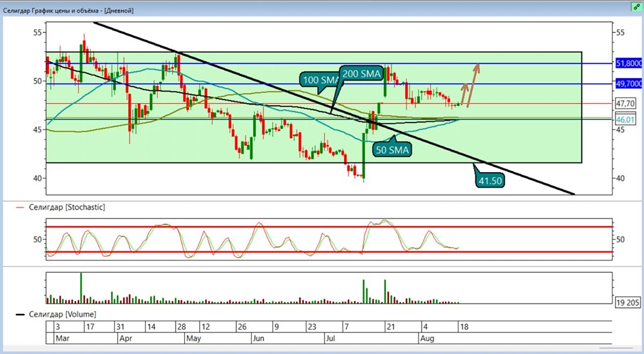644x354 pixels.
Task: Click the Mar month label on time axis
Action: [62, 339]
